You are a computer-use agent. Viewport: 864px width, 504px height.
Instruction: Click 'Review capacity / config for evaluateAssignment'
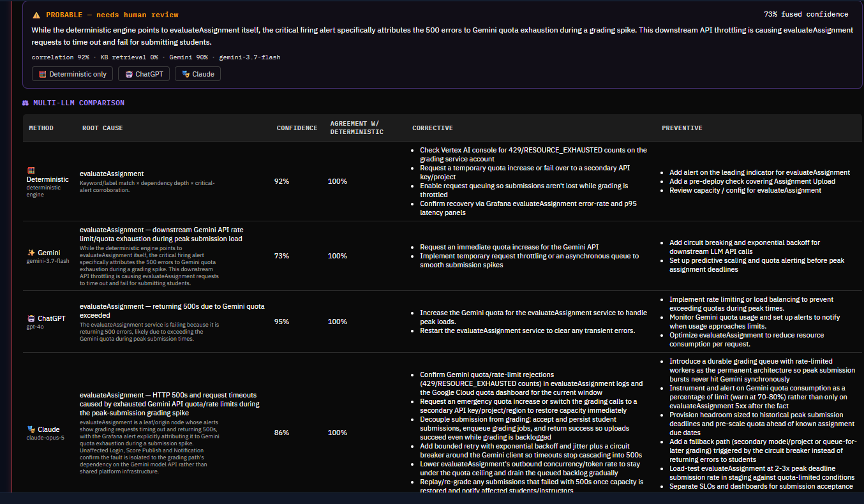(745, 190)
